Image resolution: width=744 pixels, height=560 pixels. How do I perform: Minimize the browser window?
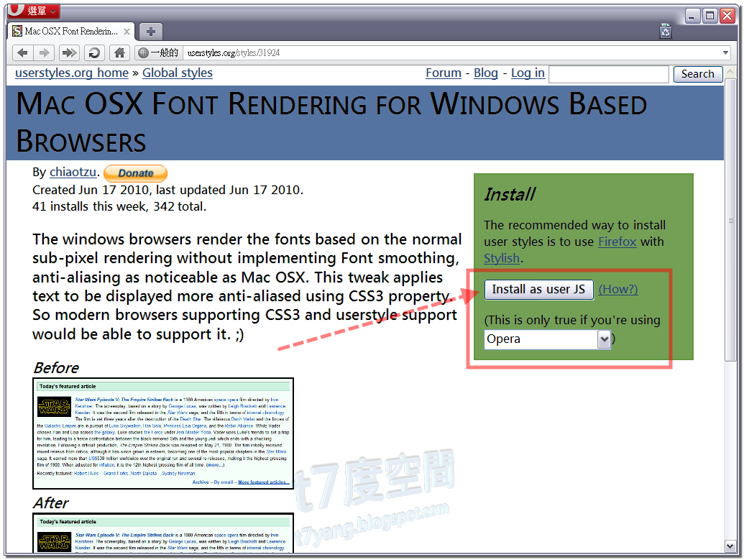point(692,17)
